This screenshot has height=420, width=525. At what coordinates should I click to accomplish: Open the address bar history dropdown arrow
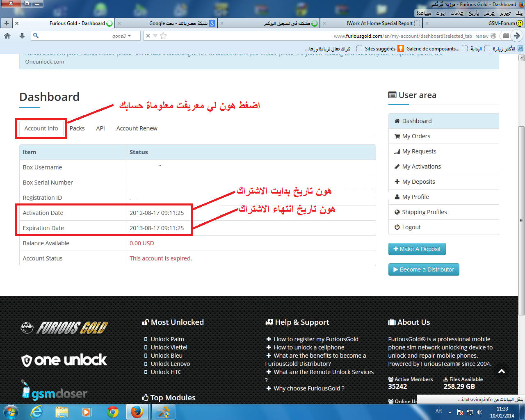pyautogui.click(x=155, y=36)
